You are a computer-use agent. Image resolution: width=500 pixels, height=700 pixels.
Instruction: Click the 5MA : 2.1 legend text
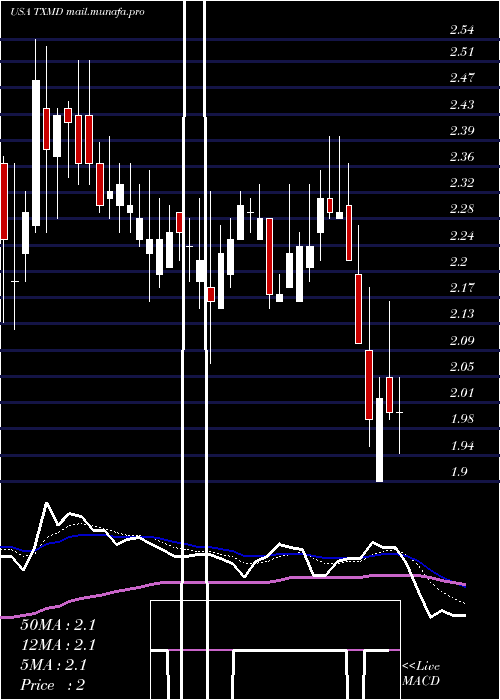tap(53, 665)
